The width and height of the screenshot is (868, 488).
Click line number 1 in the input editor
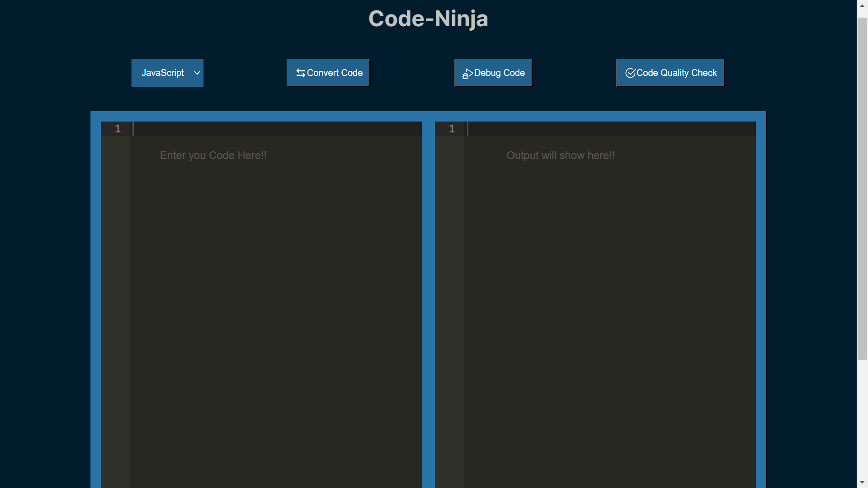pyautogui.click(x=118, y=129)
